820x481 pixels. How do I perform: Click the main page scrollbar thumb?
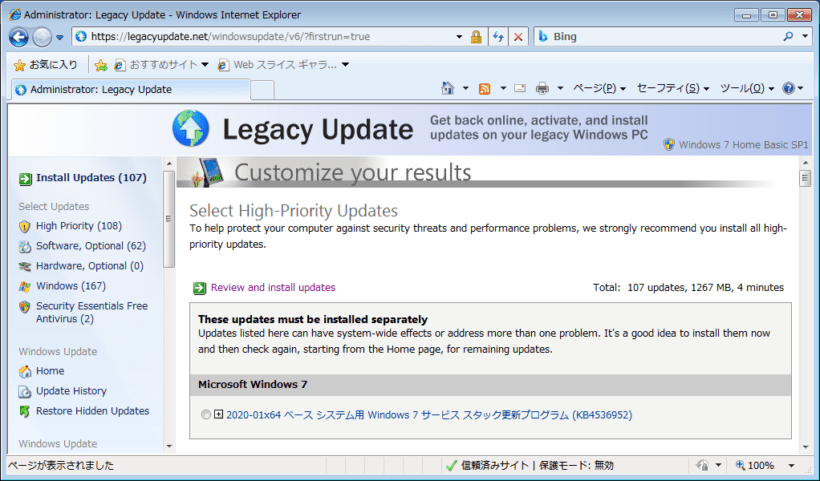(805, 179)
